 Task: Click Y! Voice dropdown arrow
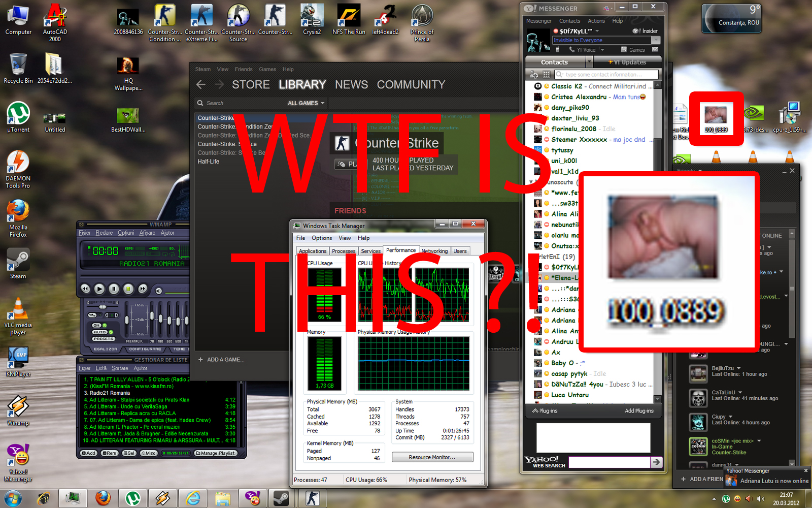click(x=602, y=50)
